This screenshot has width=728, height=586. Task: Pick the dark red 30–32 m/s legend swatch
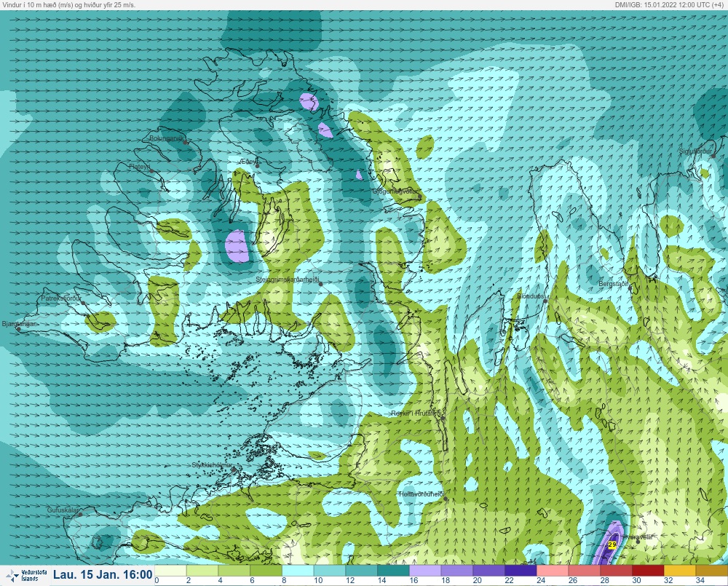(x=648, y=570)
